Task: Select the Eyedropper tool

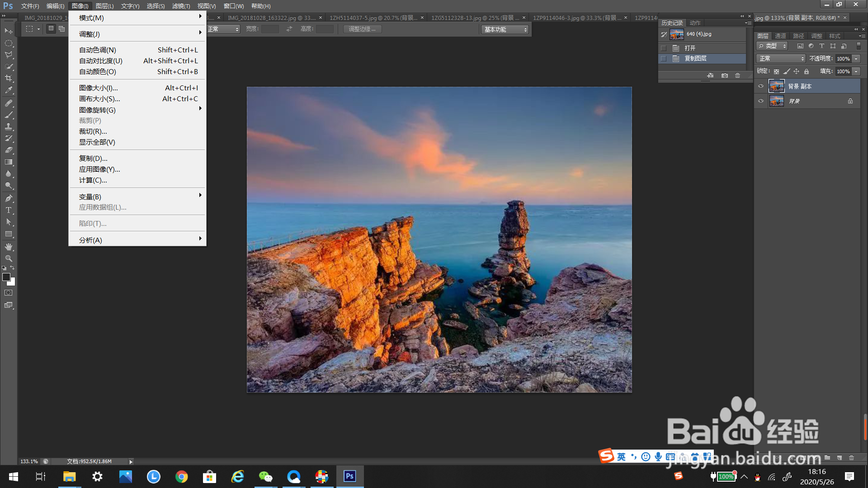Action: 9,90
